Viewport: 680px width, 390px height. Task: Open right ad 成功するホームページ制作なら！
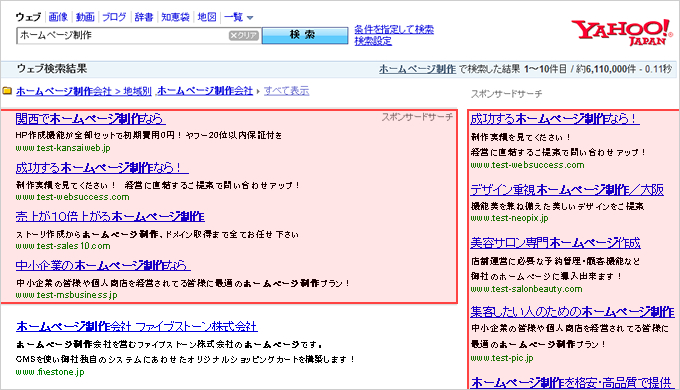point(555,118)
